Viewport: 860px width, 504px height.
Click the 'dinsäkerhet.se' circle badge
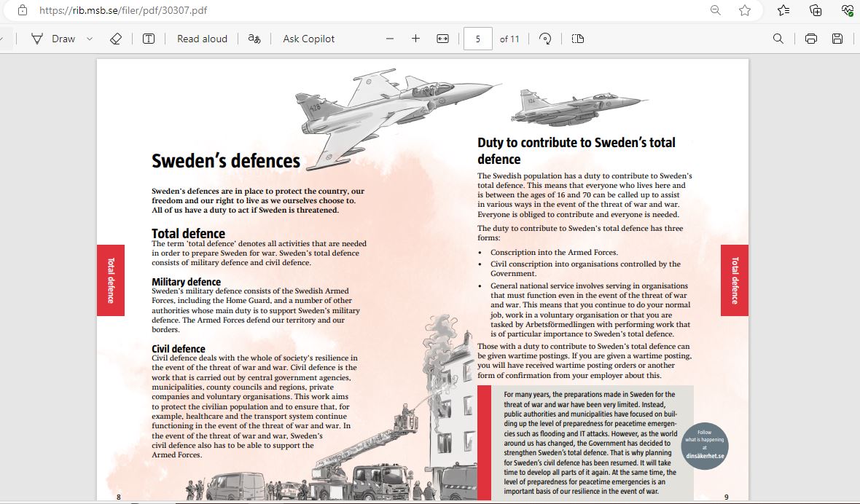(705, 446)
